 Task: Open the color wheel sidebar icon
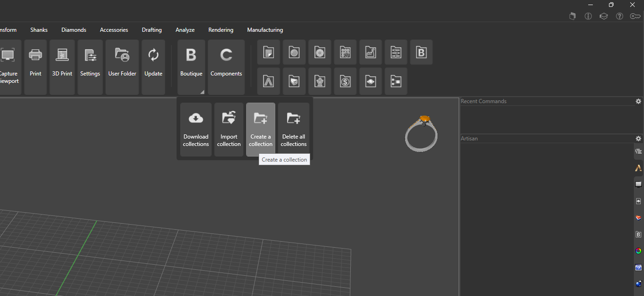pyautogui.click(x=638, y=251)
